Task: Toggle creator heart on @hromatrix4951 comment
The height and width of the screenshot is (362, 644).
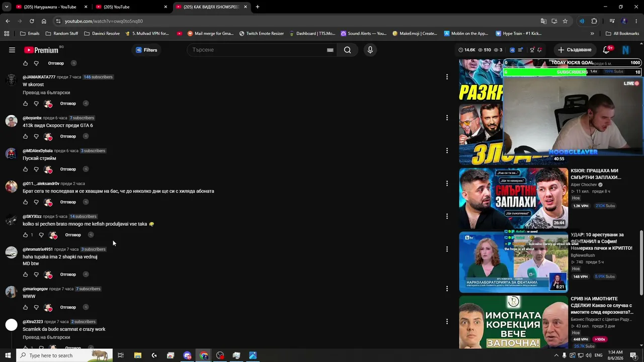Action: tap(48, 275)
